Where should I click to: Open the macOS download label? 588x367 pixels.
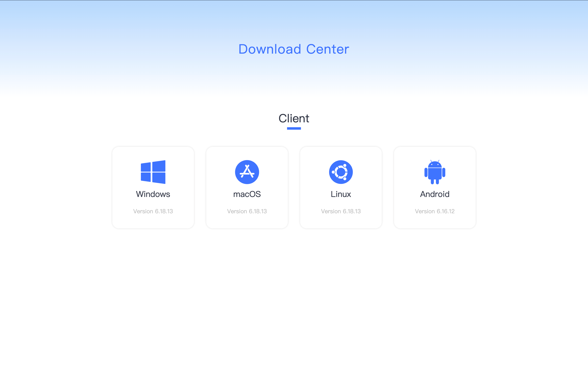[x=247, y=194]
